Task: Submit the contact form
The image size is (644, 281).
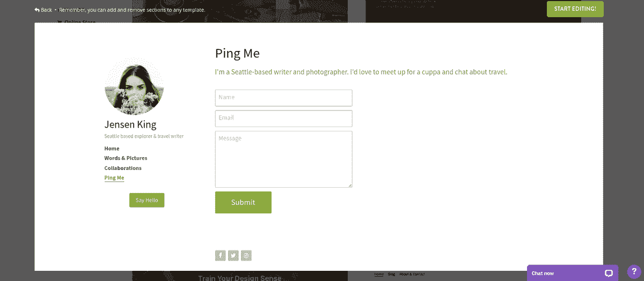Action: (243, 202)
